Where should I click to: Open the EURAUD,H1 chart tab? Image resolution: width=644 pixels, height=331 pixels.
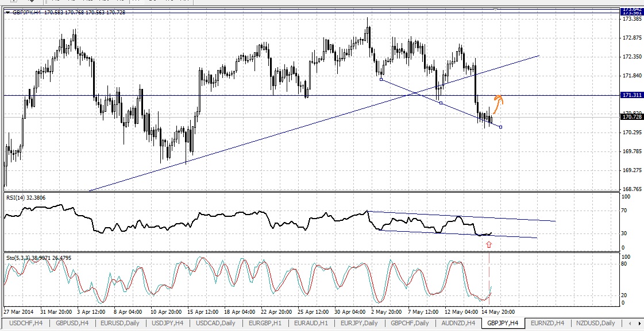[311, 323]
